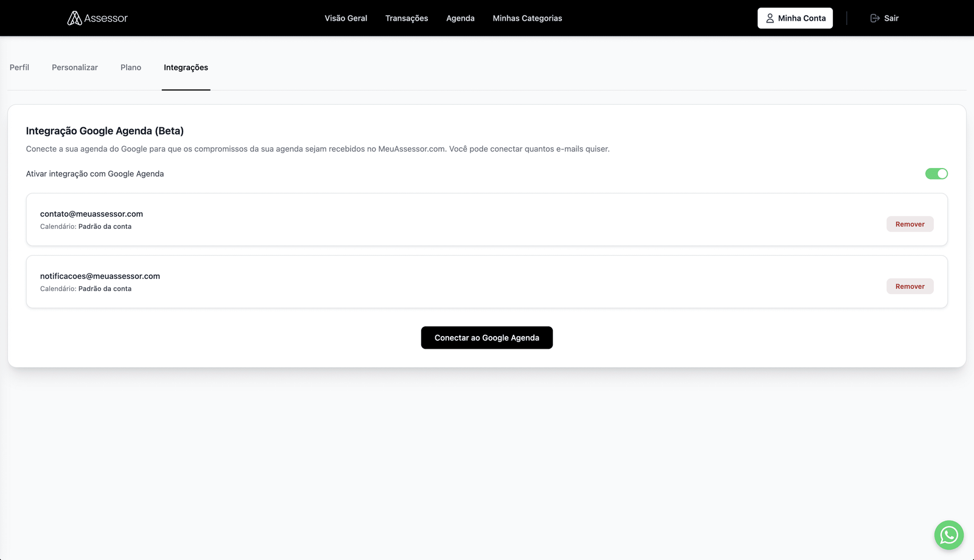This screenshot has width=974, height=560.
Task: Switch to the Perfil tab
Action: click(19, 67)
